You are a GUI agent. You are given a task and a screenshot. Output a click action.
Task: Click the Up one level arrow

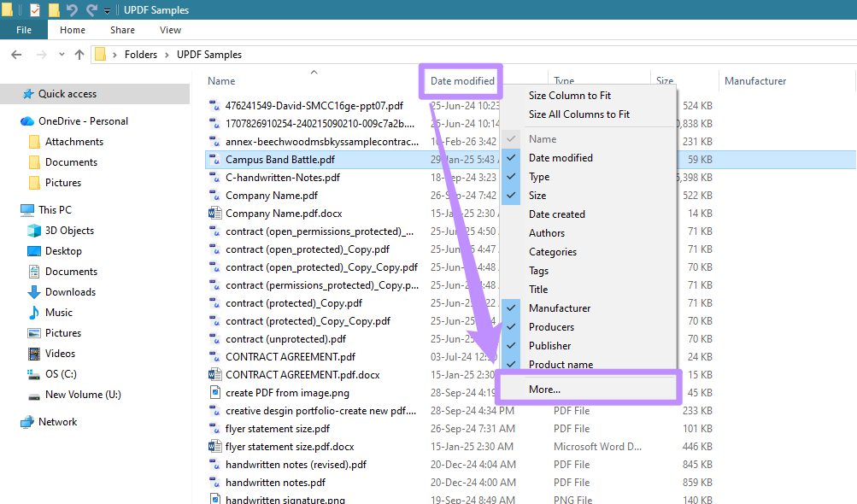79,55
